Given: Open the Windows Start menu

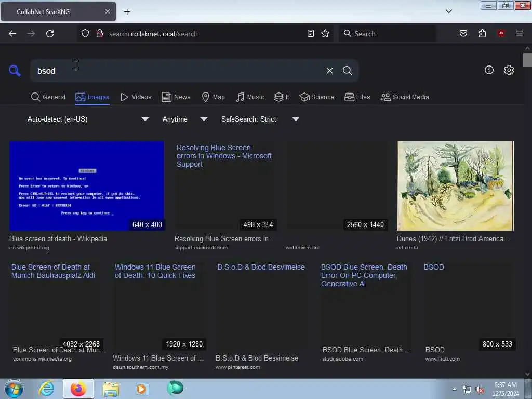Looking at the screenshot, I should tap(14, 389).
